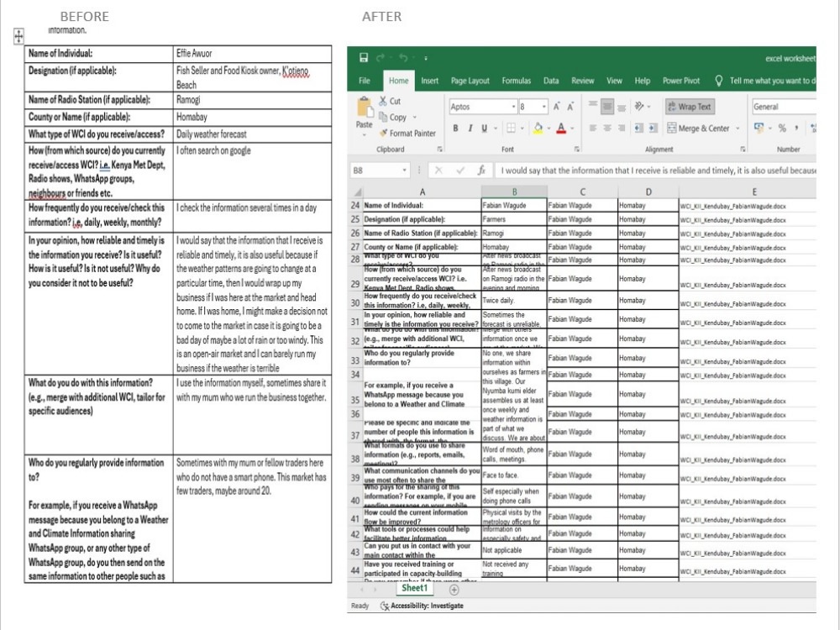840x630 pixels.
Task: Open the General number format dropdown
Action: point(784,107)
